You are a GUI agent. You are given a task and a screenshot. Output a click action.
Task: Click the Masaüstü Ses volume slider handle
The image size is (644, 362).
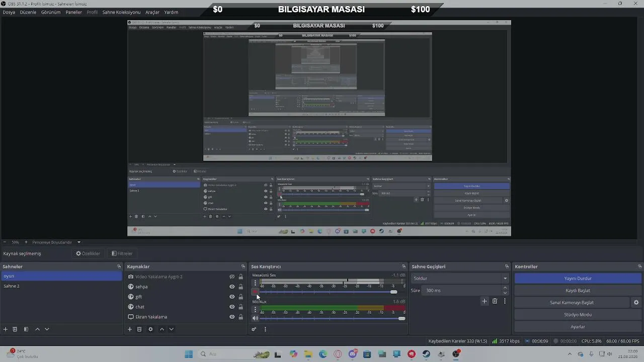pos(393,292)
